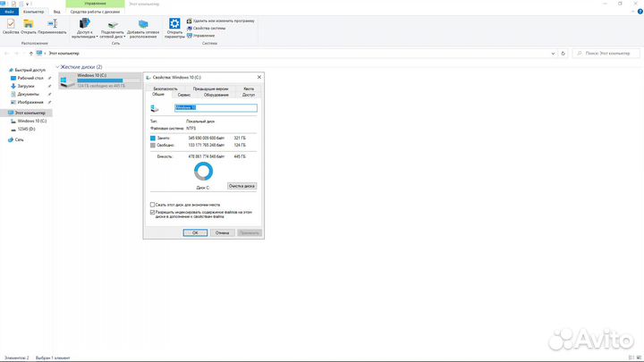Screen dimensions: 644x362
Task: Close the Свойства: Windows 10 (C:) dialog
Action: [259, 77]
